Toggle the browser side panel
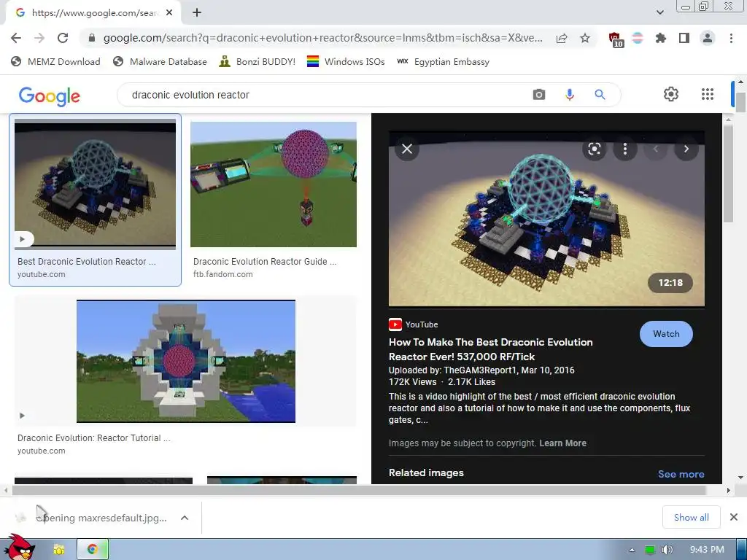Viewport: 747px width, 560px height. (684, 38)
